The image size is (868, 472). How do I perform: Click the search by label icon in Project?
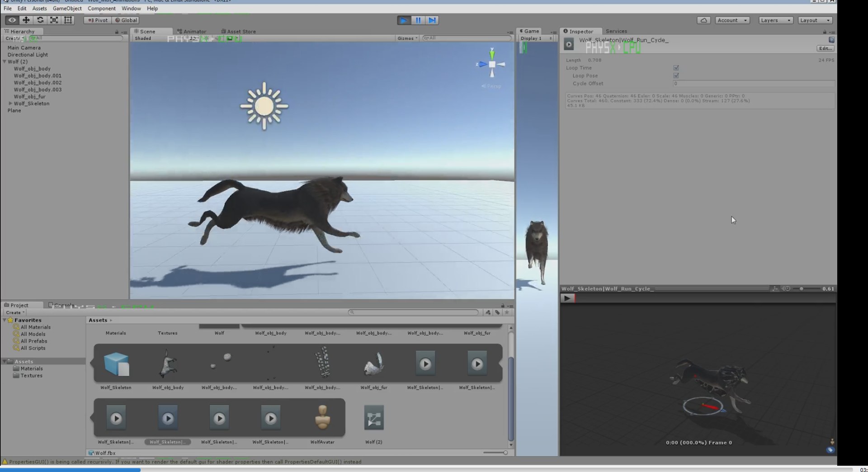(x=497, y=312)
